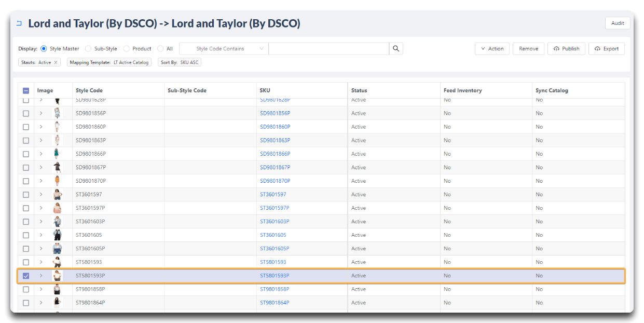Open product thumbnail for ST3601605P
Screen dimensions: 644x323
57,248
